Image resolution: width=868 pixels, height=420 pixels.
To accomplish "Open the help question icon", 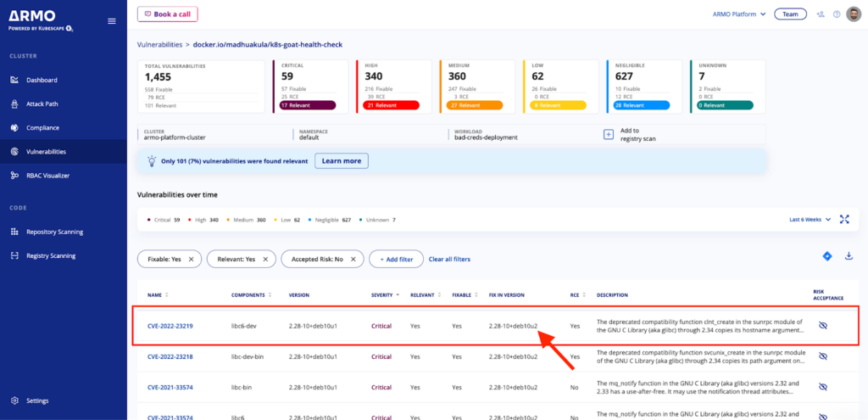I will click(837, 14).
